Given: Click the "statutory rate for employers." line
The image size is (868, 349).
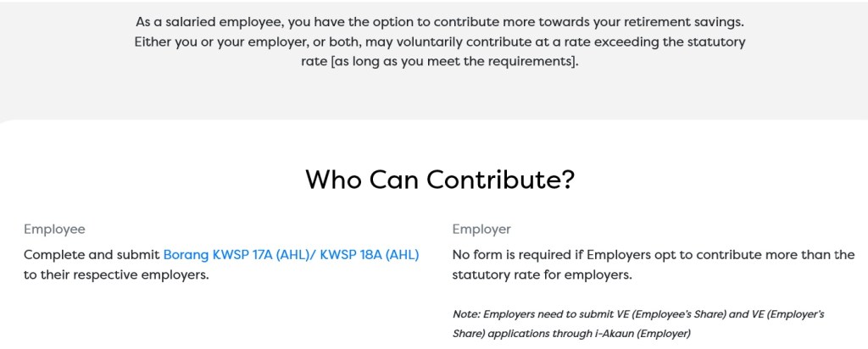Looking at the screenshot, I should point(542,275).
